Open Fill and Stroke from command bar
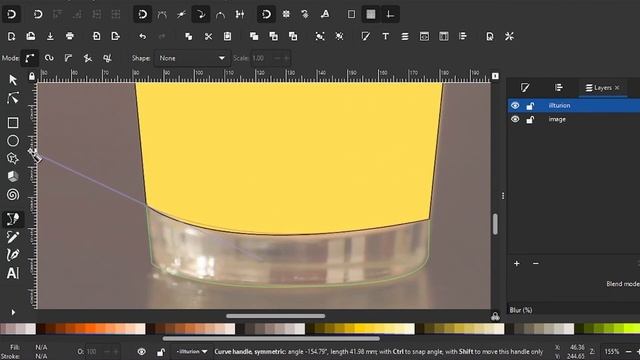Viewport: 640px width, 360px height. click(x=366, y=36)
